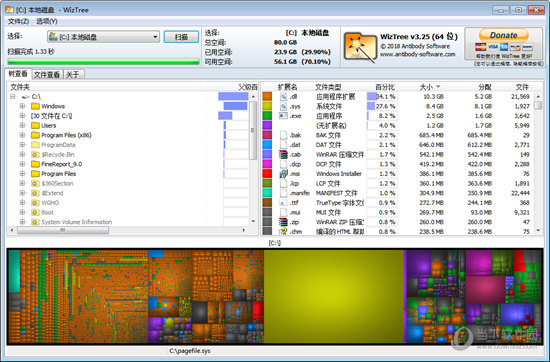This screenshot has width=550, height=362.
Task: Click the .dll file type icon
Action: point(283,96)
